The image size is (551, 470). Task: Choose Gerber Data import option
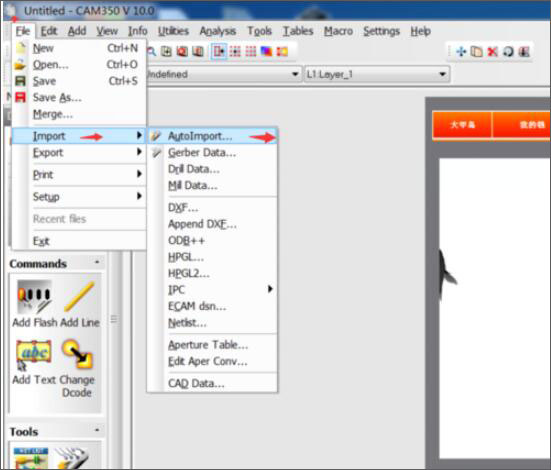click(212, 153)
